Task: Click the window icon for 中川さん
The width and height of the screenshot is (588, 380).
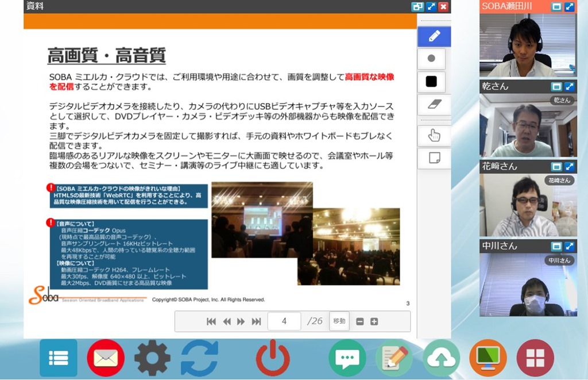Action: (x=556, y=246)
